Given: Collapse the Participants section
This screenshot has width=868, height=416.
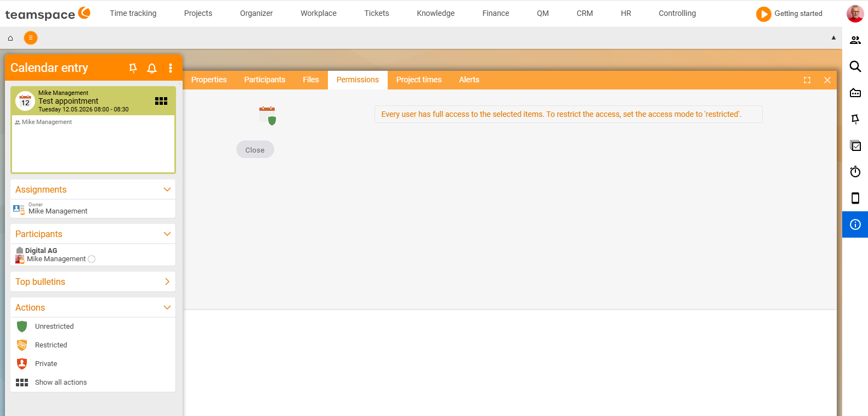Looking at the screenshot, I should pos(167,234).
